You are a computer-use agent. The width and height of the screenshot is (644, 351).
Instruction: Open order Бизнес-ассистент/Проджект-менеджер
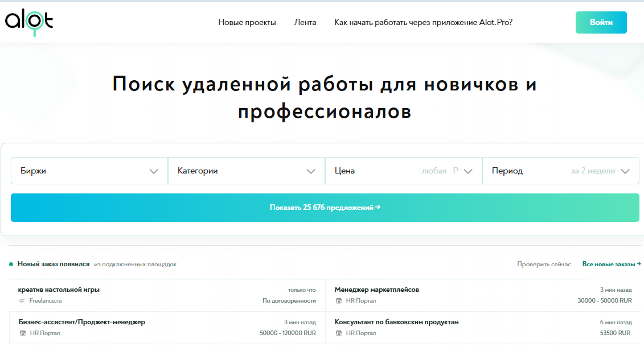coord(82,322)
